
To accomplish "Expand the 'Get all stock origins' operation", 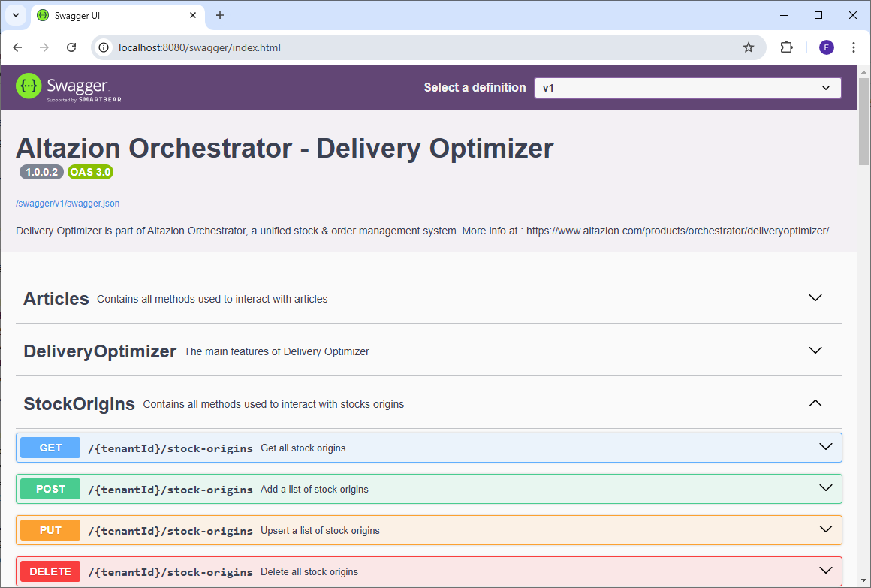I will (825, 447).
